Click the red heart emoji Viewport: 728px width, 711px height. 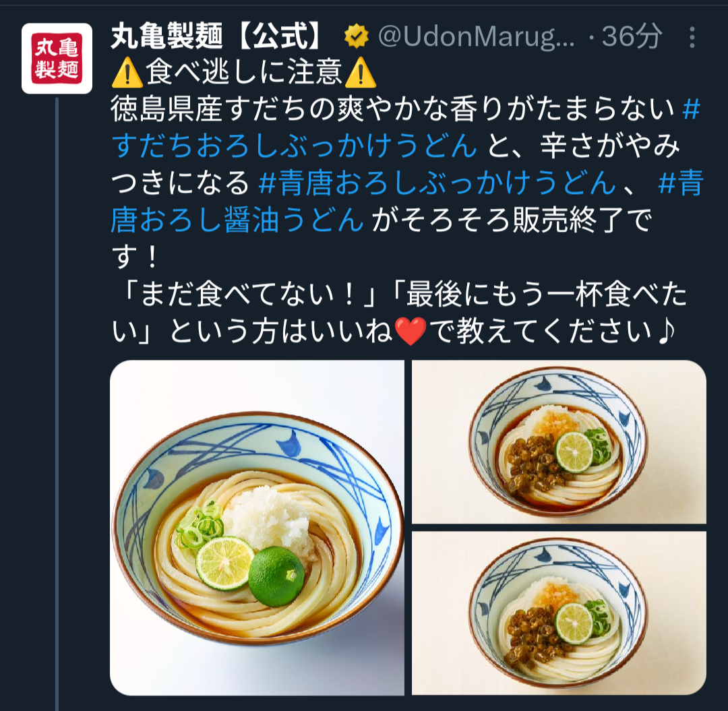tap(410, 332)
